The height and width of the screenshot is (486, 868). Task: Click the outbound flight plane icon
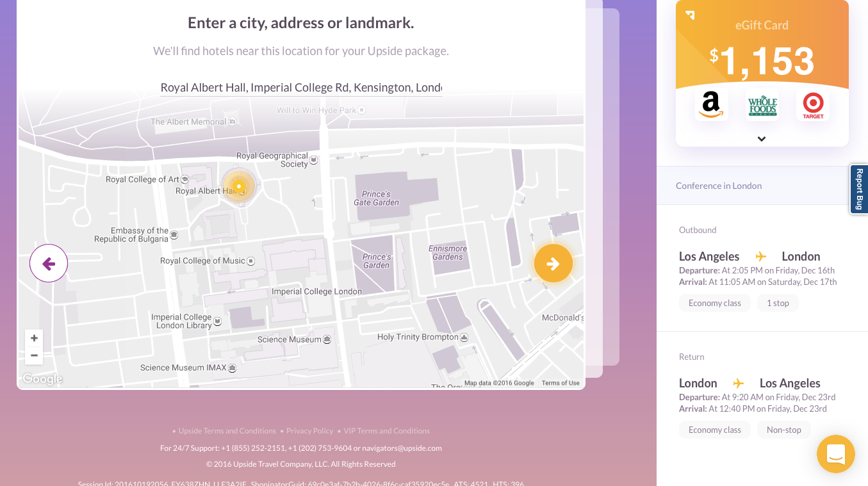pos(760,257)
